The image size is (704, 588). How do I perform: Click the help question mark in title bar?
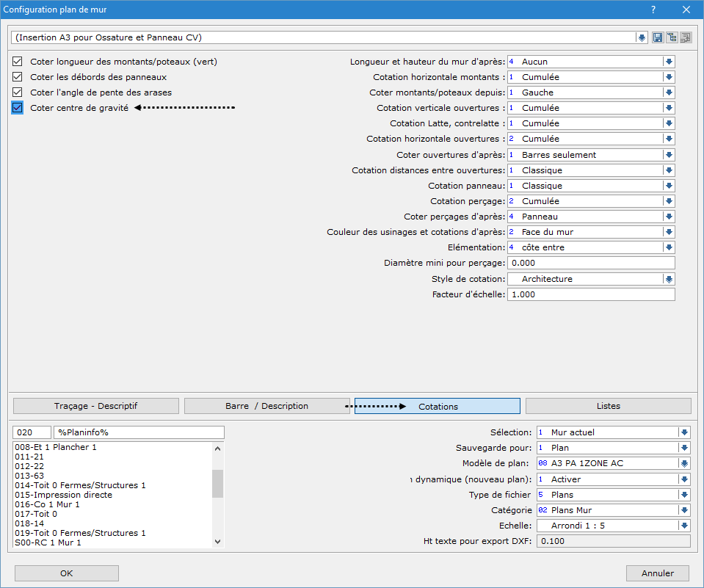tap(653, 10)
